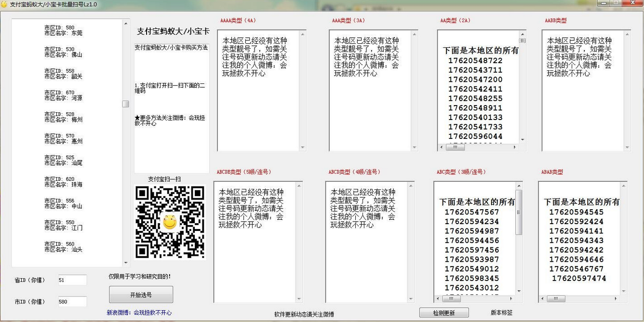Viewport: 644px width, 322px height.
Task: Click the horizontal scrollbar thumb of the ABAB list
Action: (x=556, y=299)
